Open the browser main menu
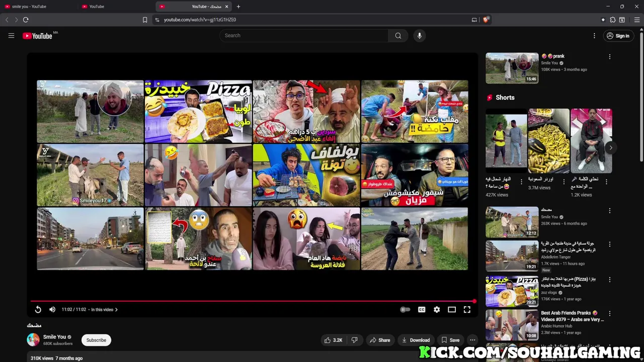This screenshot has width=644, height=362. 636,20
